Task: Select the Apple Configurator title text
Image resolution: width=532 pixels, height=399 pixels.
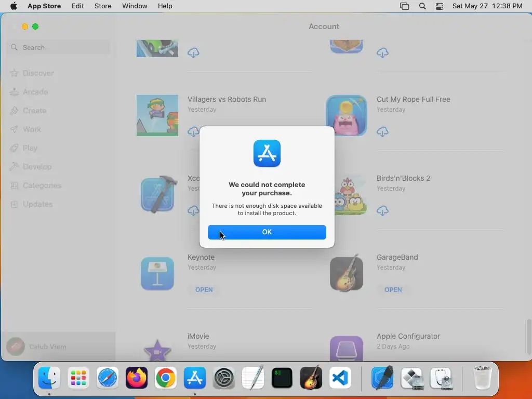Action: pos(408,336)
